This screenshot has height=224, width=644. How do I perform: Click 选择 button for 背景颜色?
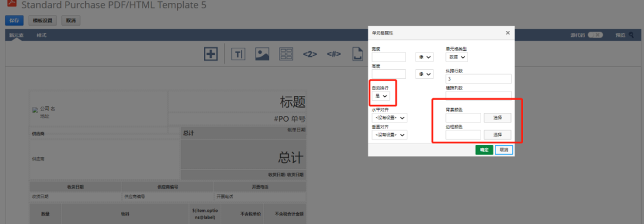(497, 118)
